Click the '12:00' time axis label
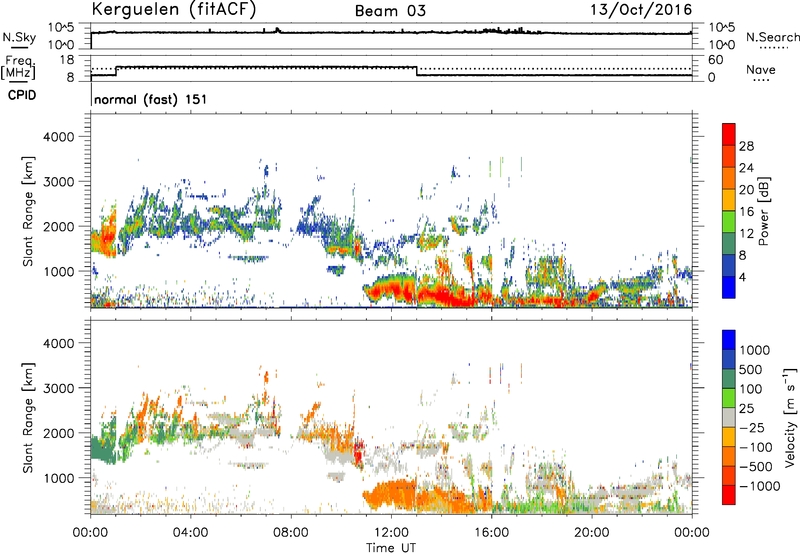Image resolution: width=800 pixels, height=554 pixels. (x=391, y=533)
